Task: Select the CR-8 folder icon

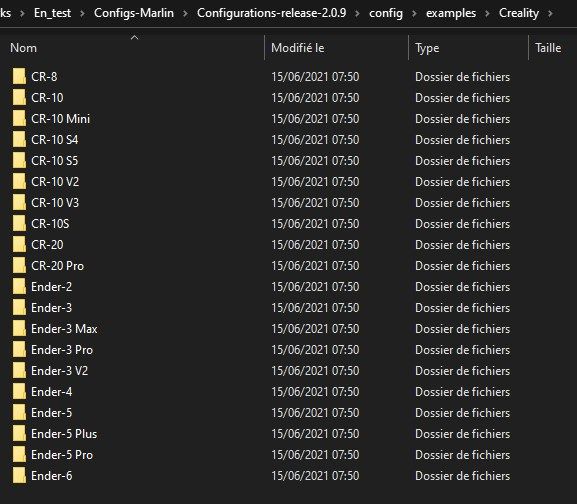Action: (x=19, y=77)
